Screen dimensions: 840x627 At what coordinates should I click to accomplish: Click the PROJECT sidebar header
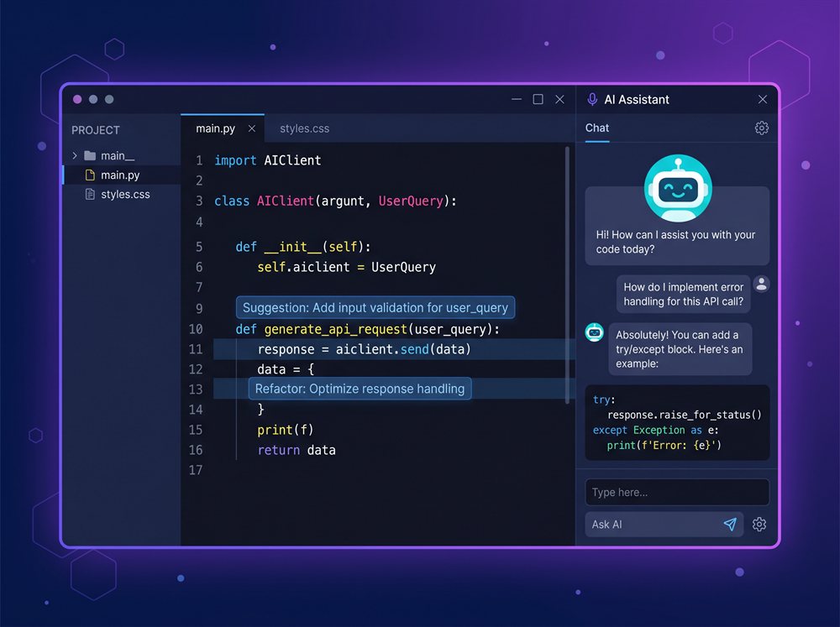(96, 130)
